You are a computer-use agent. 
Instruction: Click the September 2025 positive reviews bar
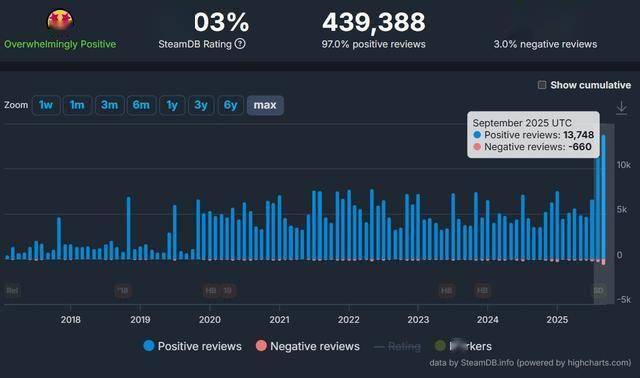click(x=603, y=197)
